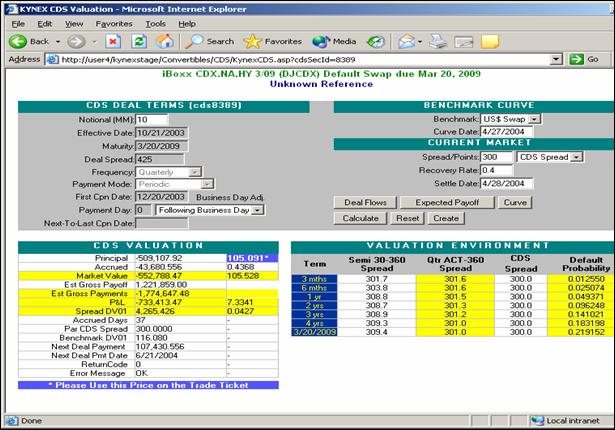
Task: Open the View menu
Action: 74,24
